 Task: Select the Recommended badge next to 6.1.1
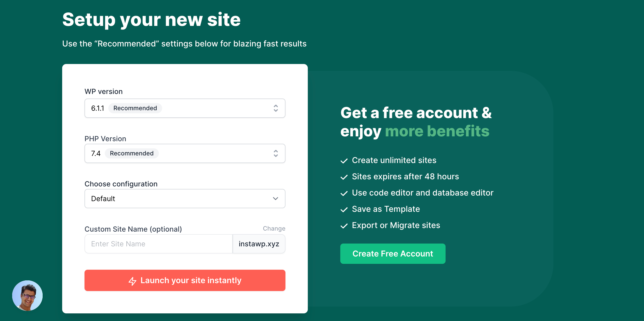coord(135,108)
